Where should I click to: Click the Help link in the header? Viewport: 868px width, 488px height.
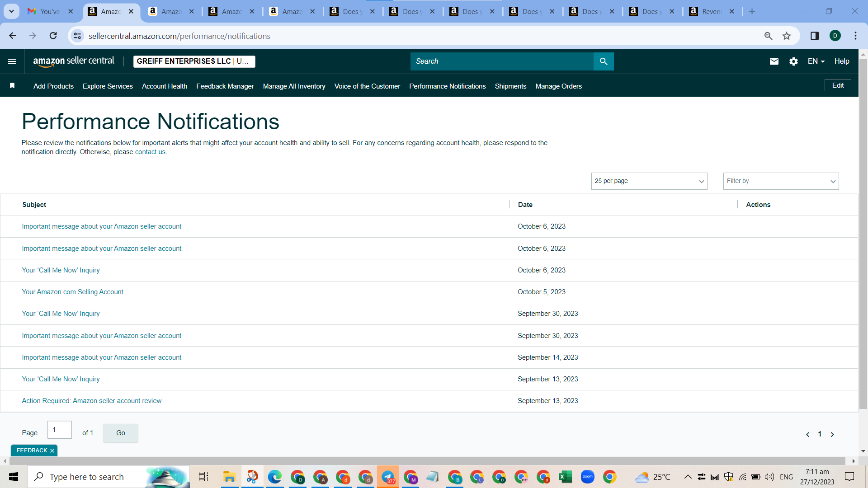(x=842, y=61)
